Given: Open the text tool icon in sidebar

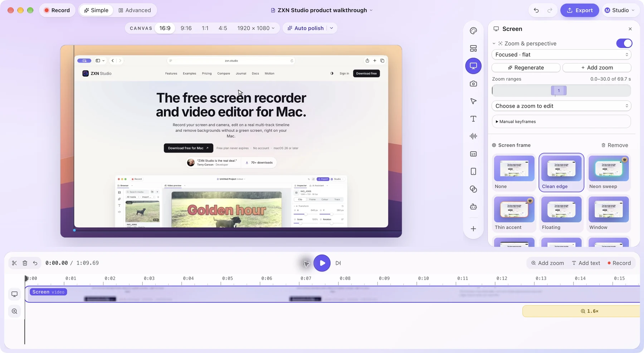Looking at the screenshot, I should pos(473,119).
